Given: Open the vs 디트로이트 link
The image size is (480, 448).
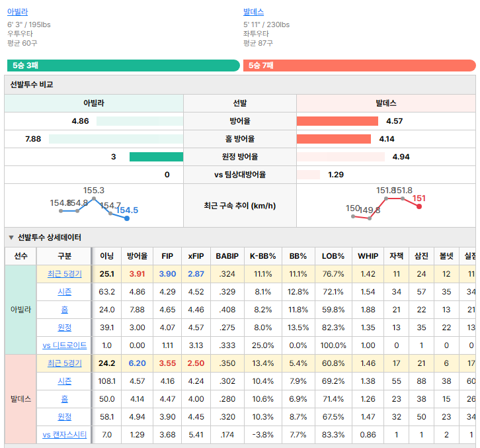Looking at the screenshot, I should pyautogui.click(x=65, y=345).
